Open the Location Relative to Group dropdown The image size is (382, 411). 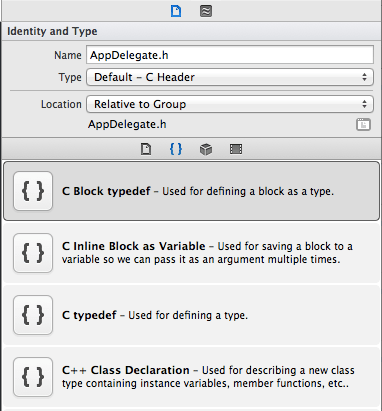230,104
